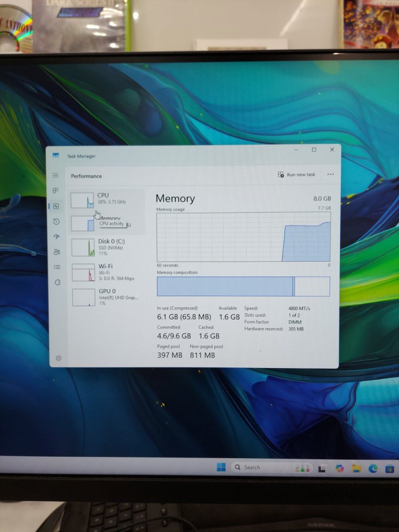This screenshot has width=399, height=532.
Task: Open the App history page icon
Action: click(56, 222)
